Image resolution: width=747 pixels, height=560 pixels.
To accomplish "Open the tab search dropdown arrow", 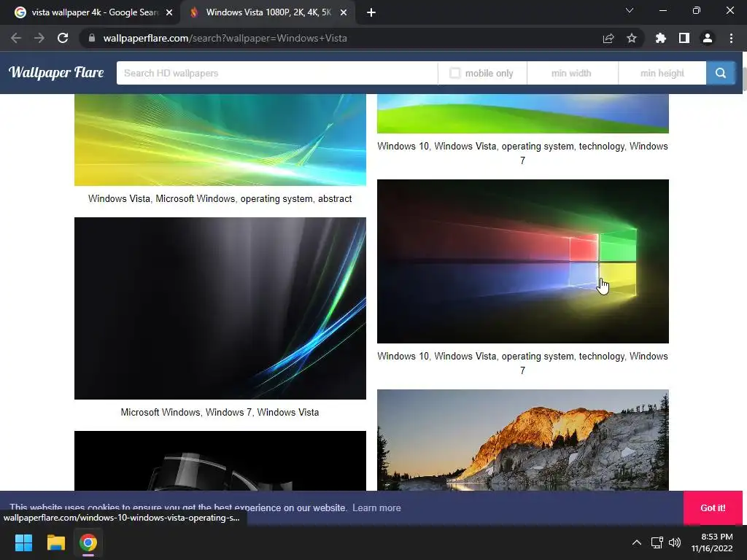I will [630, 10].
